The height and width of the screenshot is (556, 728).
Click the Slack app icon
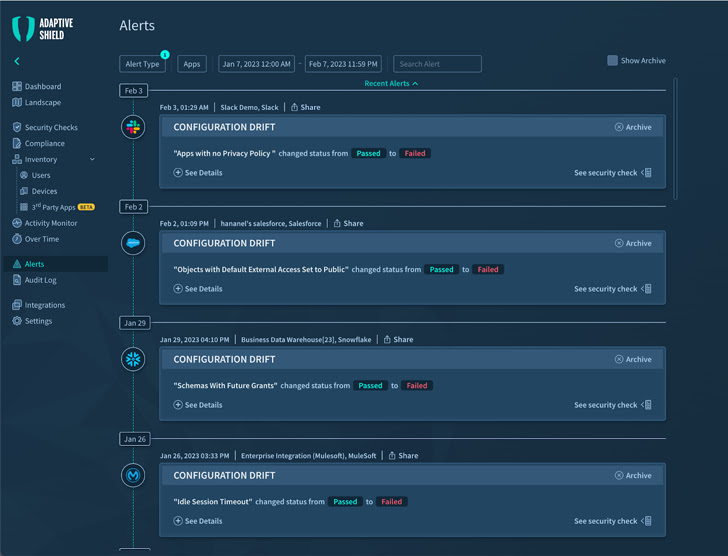pos(133,127)
